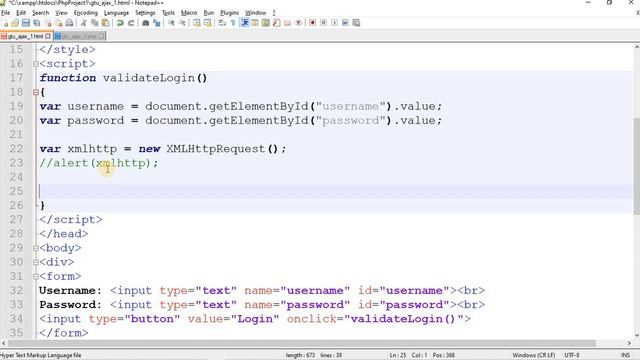Click the horizontal scrollbar thumb
The height and width of the screenshot is (360, 640).
point(301,343)
